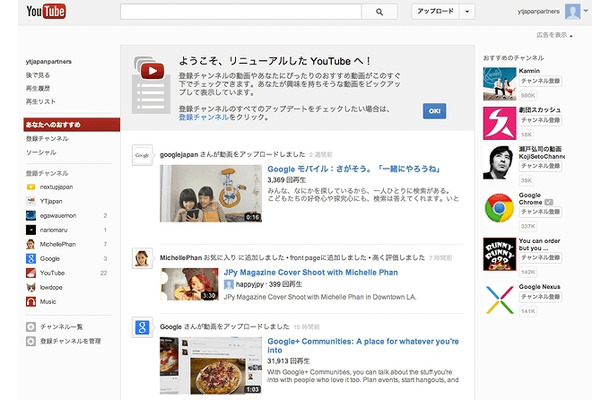The width and height of the screenshot is (610, 400).
Task: Click the Runny Runny 999 channel thumbnail
Action: (x=500, y=254)
